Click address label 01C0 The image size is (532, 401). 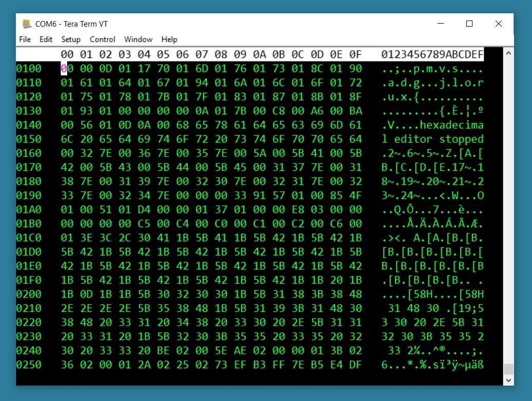click(x=29, y=238)
